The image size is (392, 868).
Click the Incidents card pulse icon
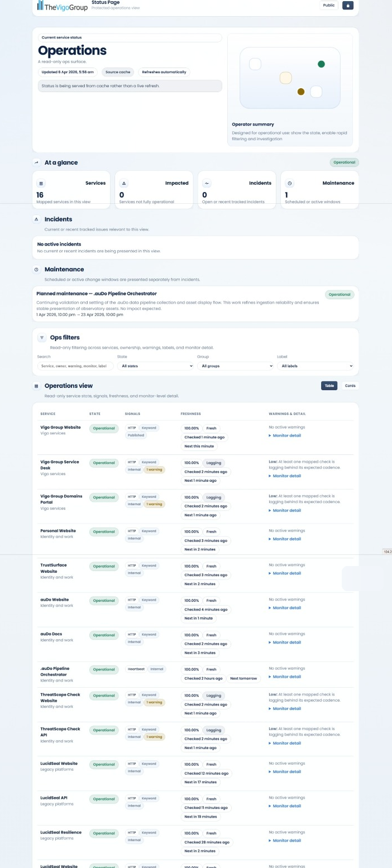click(x=207, y=183)
